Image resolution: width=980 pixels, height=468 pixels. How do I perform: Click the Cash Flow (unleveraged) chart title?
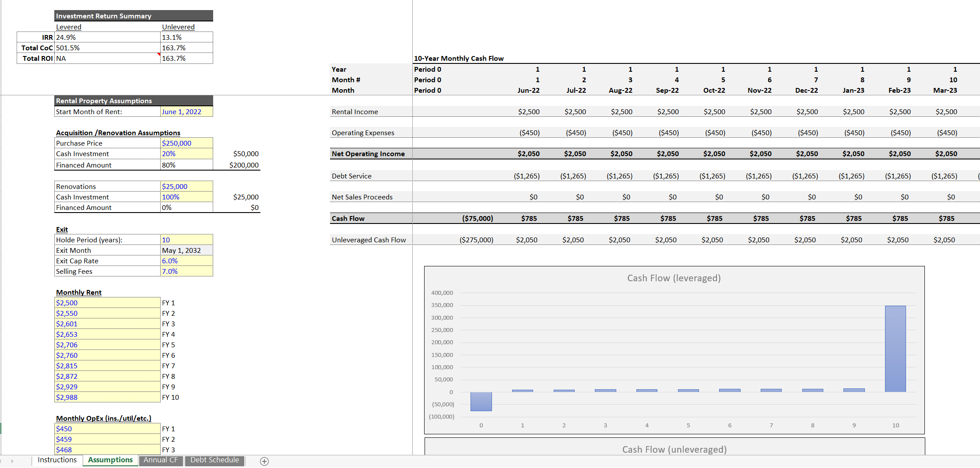[x=674, y=449]
